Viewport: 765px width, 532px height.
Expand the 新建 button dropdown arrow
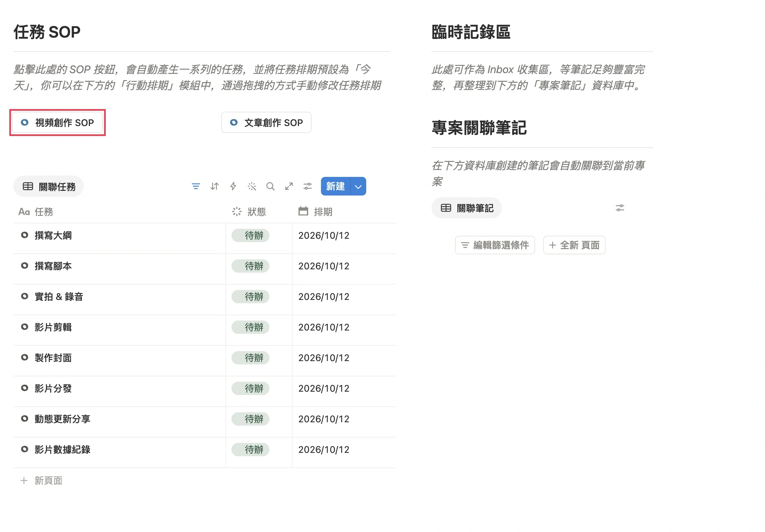pos(358,186)
